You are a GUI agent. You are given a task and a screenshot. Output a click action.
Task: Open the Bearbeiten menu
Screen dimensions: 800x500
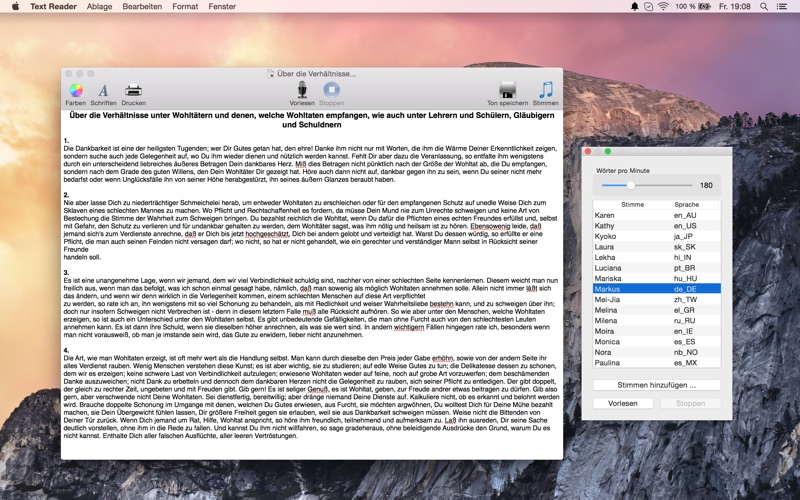[142, 6]
